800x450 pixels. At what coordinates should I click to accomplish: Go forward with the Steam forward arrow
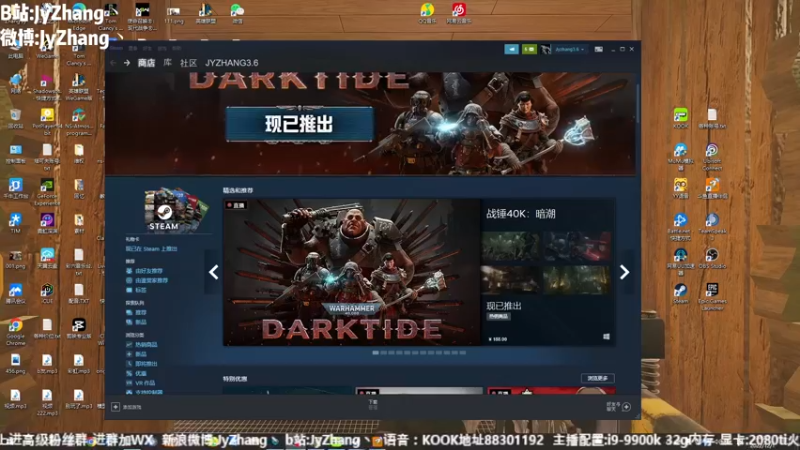(127, 63)
